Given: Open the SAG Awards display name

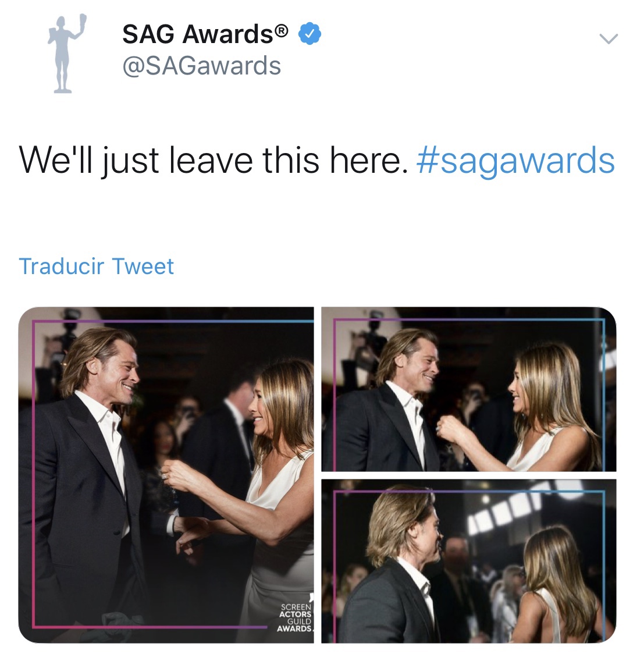Looking at the screenshot, I should pyautogui.click(x=205, y=34).
